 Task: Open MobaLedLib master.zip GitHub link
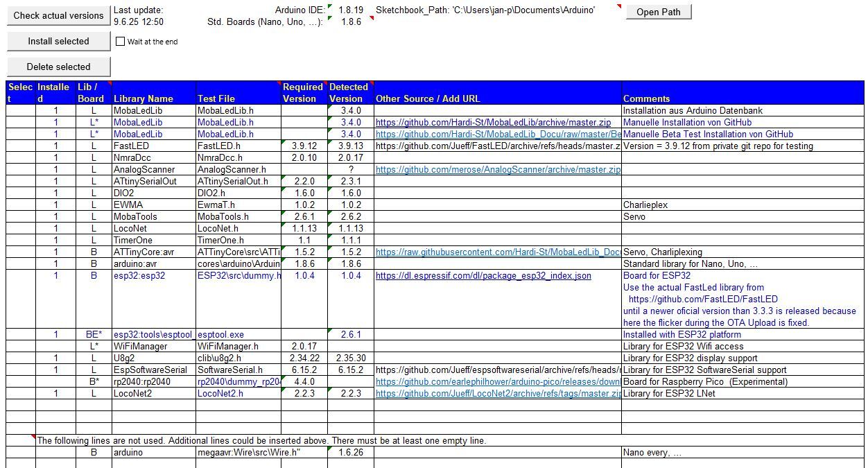pos(493,123)
